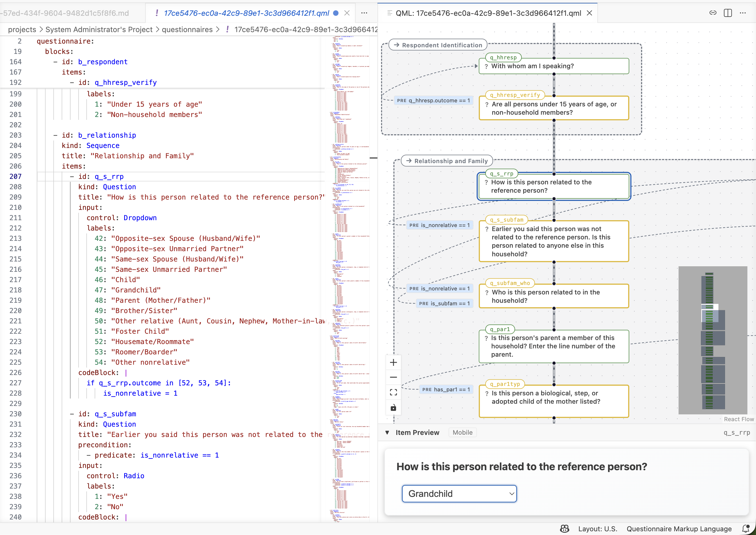Click line number 207 in gutter
756x535 pixels.
coord(15,176)
